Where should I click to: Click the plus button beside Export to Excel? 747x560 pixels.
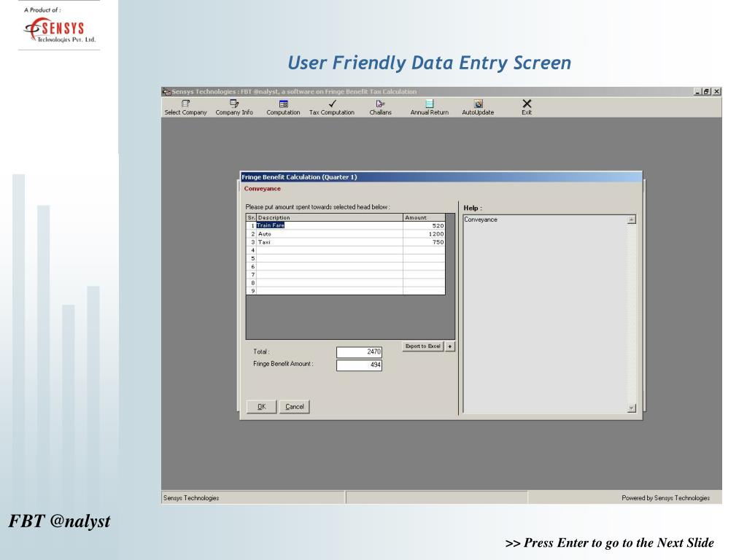pyautogui.click(x=449, y=346)
